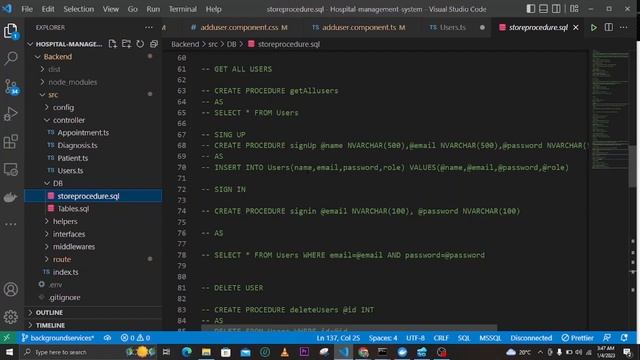Open the Search view in activity bar
Screen dimensions: 640x360
click(11, 58)
